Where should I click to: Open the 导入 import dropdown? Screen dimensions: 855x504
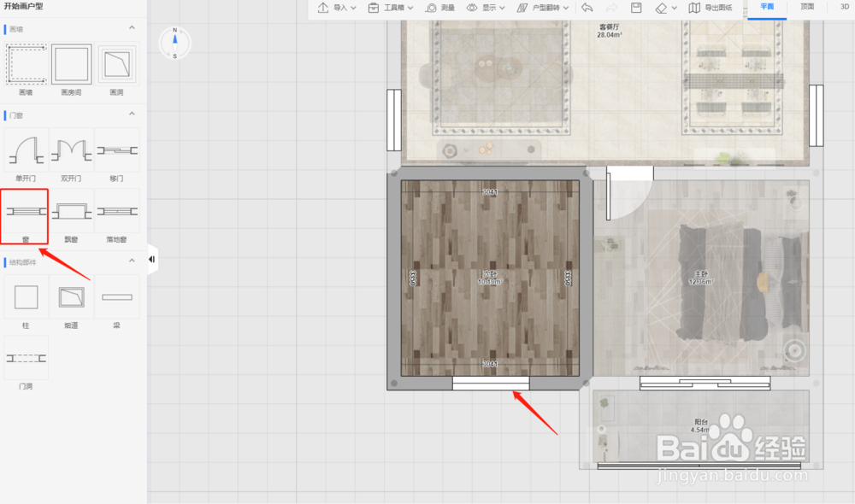[337, 8]
